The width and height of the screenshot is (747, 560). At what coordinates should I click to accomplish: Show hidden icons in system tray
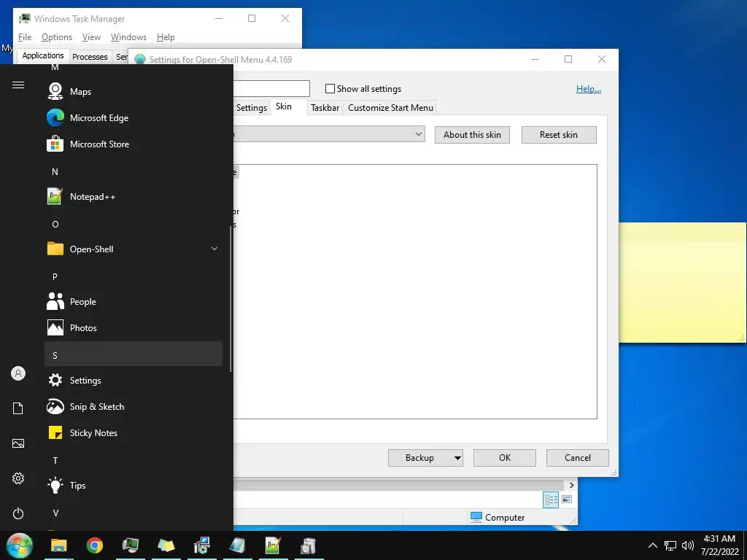click(x=653, y=545)
